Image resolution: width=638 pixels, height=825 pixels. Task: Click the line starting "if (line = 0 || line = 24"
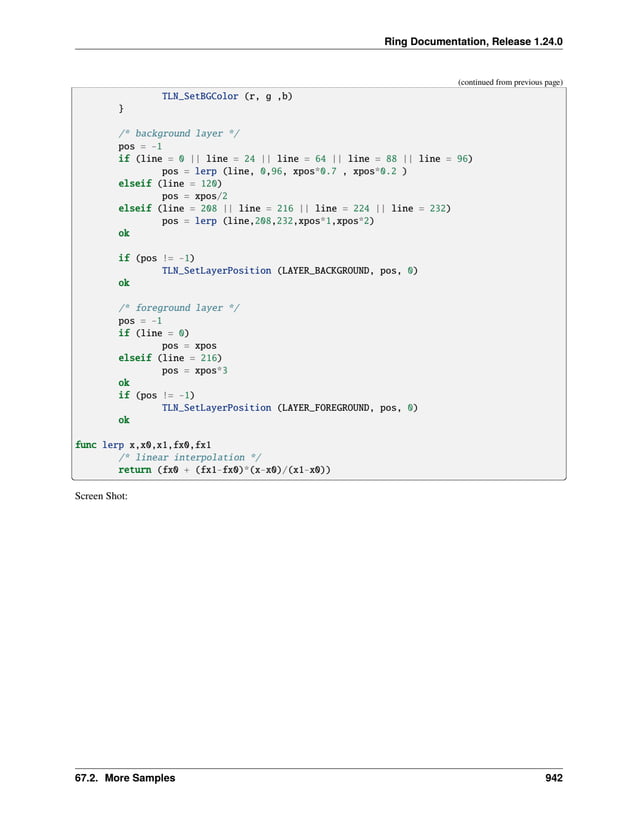[x=295, y=159]
